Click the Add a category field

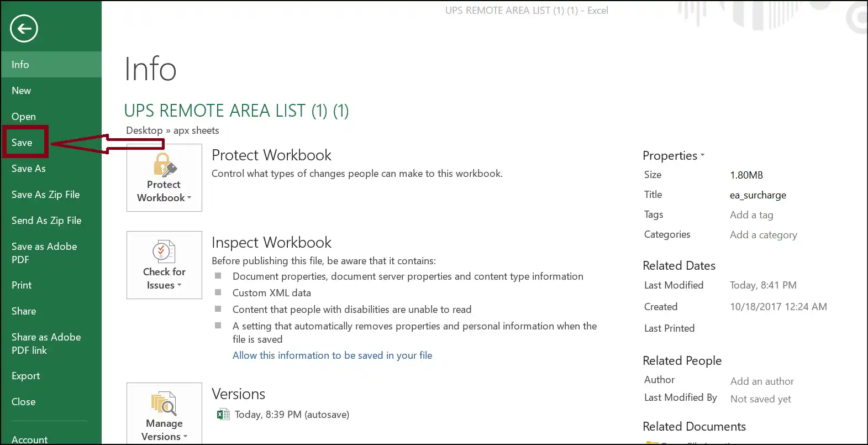click(763, 235)
